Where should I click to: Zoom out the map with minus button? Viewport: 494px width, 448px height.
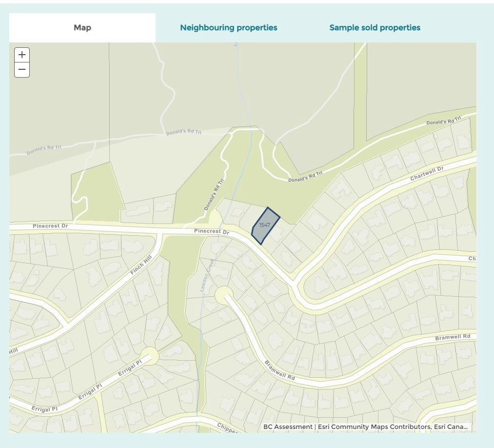tap(22, 70)
